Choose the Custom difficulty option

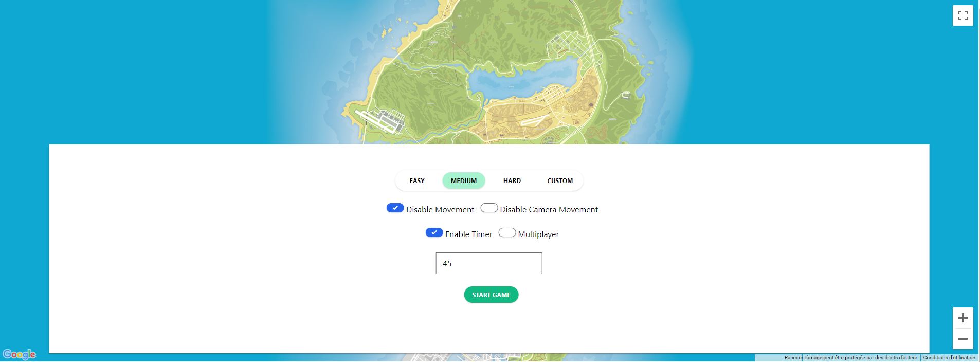point(559,181)
